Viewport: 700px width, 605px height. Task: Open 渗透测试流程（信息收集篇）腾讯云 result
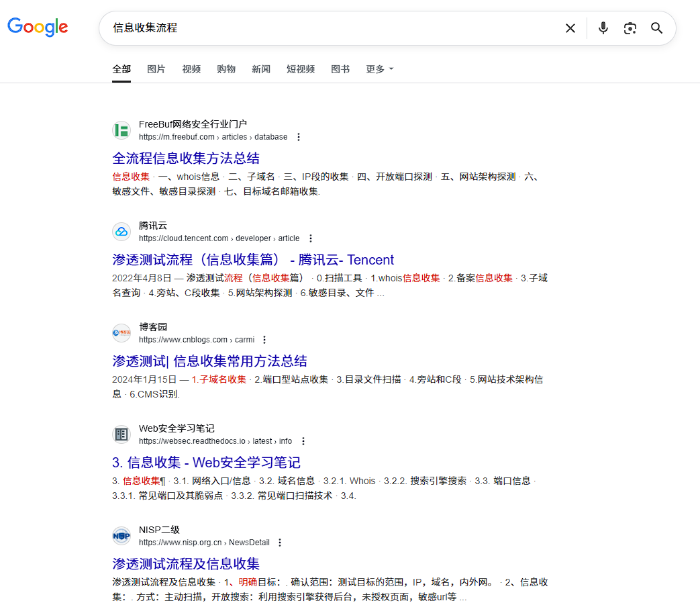point(253,259)
